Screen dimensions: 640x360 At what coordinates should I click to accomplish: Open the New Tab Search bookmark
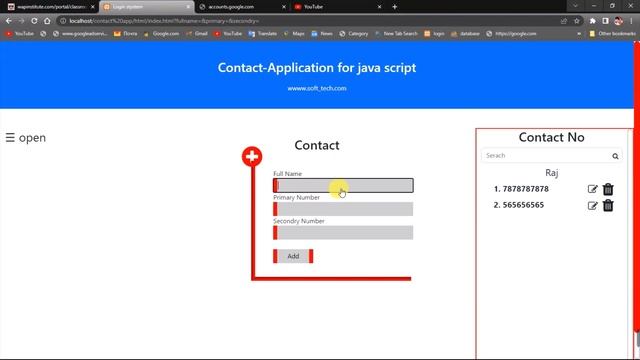click(396, 34)
